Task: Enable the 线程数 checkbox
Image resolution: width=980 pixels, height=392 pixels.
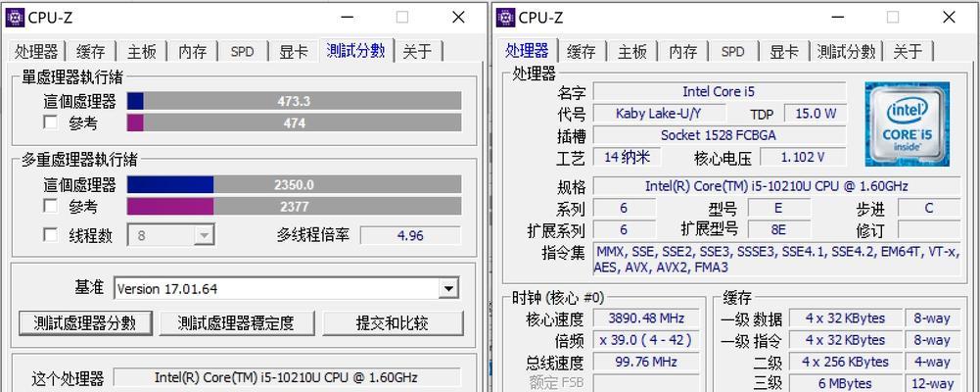Action: [x=51, y=235]
